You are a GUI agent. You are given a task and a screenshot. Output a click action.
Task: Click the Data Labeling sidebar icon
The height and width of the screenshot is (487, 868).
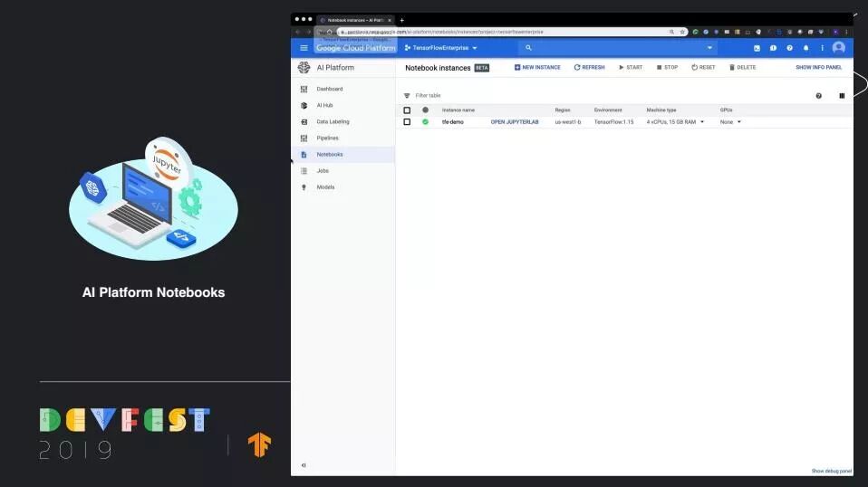click(304, 121)
